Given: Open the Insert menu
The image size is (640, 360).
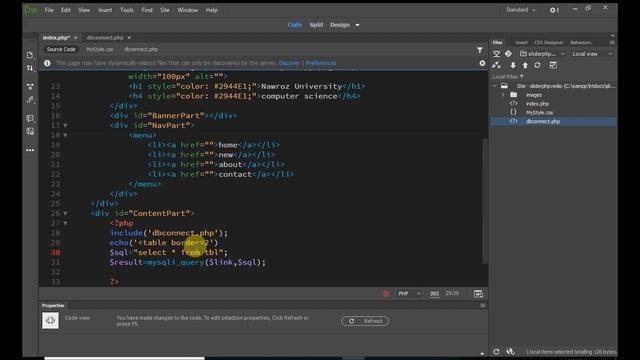Looking at the screenshot, I should tap(105, 10).
